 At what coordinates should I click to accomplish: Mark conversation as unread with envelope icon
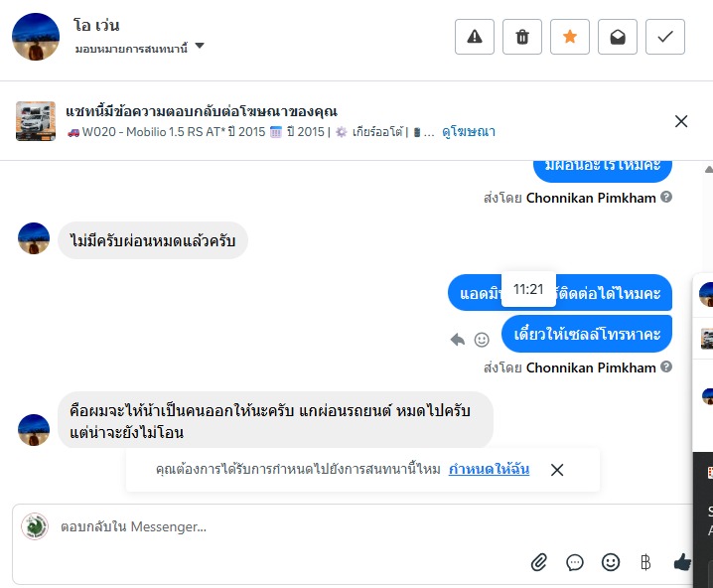click(618, 37)
